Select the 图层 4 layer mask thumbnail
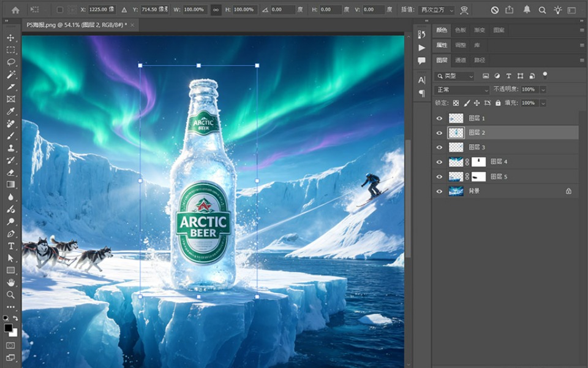Viewport: 588px width, 368px height. 478,162
